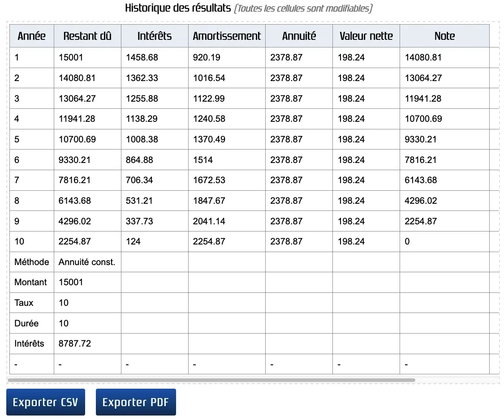
Task: Select Année cell 7
Action: coord(32,180)
